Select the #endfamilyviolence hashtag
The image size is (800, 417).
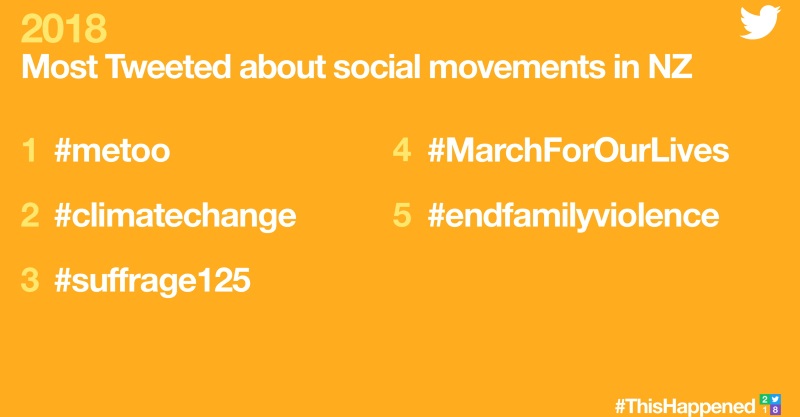click(574, 216)
